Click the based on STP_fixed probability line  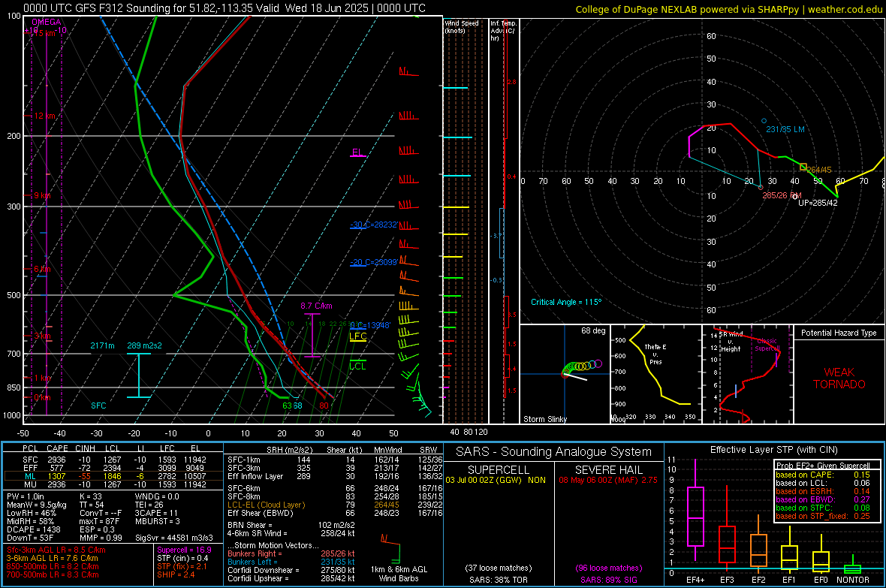tap(823, 516)
